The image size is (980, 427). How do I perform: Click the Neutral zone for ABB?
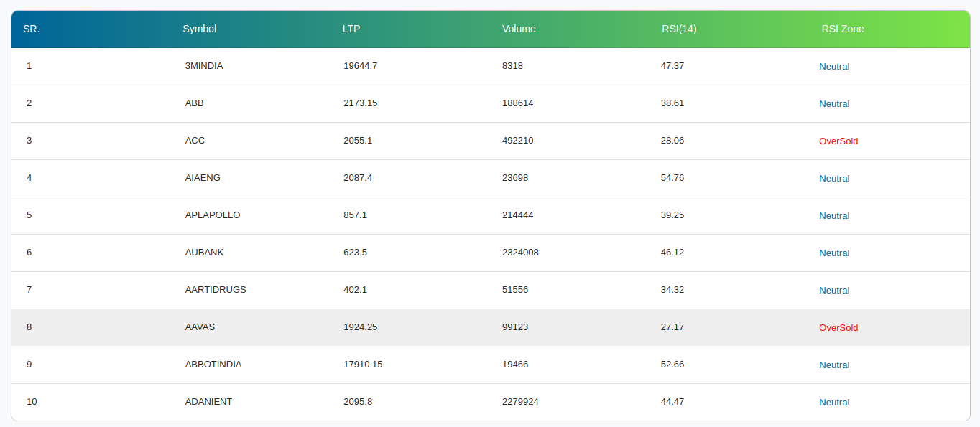(834, 104)
